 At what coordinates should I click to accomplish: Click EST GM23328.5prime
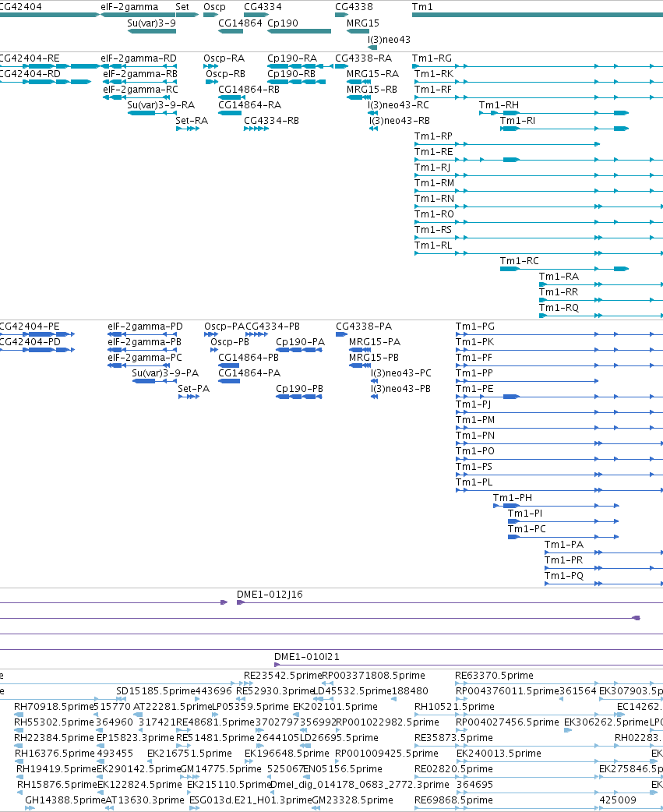click(352, 800)
